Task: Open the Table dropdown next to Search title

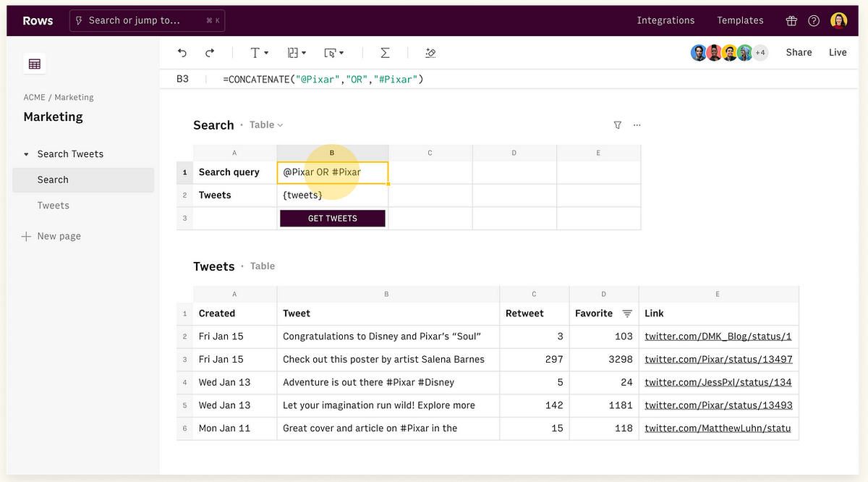Action: pyautogui.click(x=266, y=124)
